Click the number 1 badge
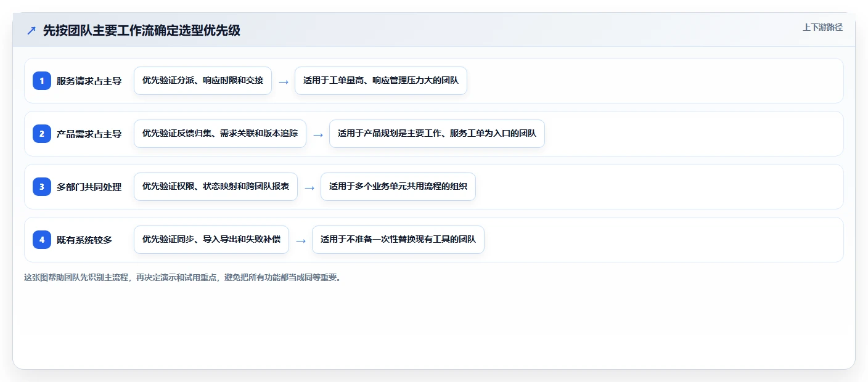Image resolution: width=868 pixels, height=382 pixels. 42,81
